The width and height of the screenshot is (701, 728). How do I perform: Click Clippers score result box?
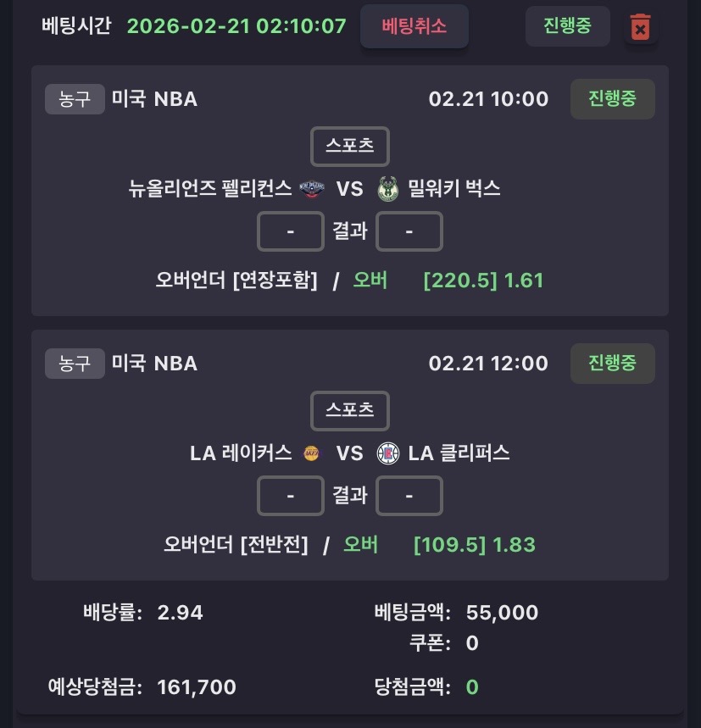[409, 496]
